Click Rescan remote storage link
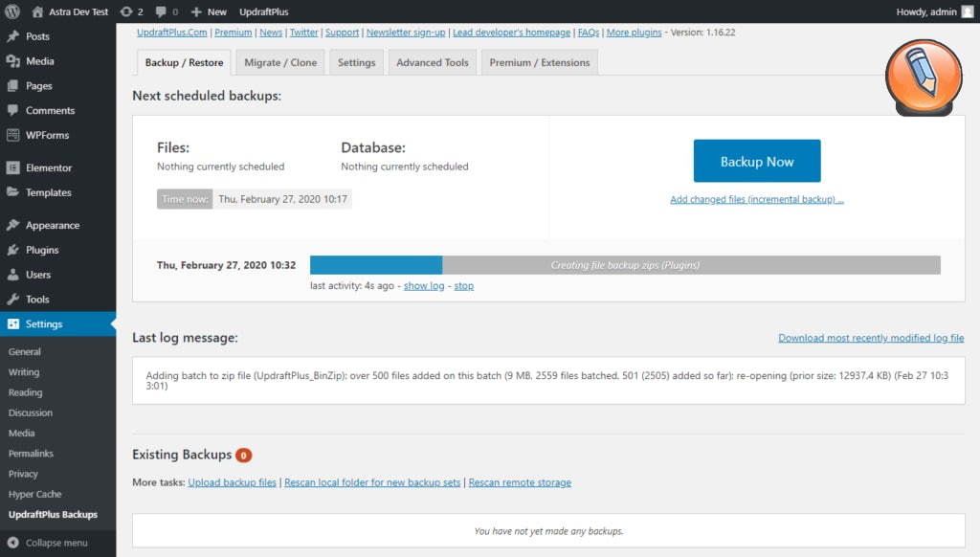The width and height of the screenshot is (980, 557). click(x=520, y=482)
